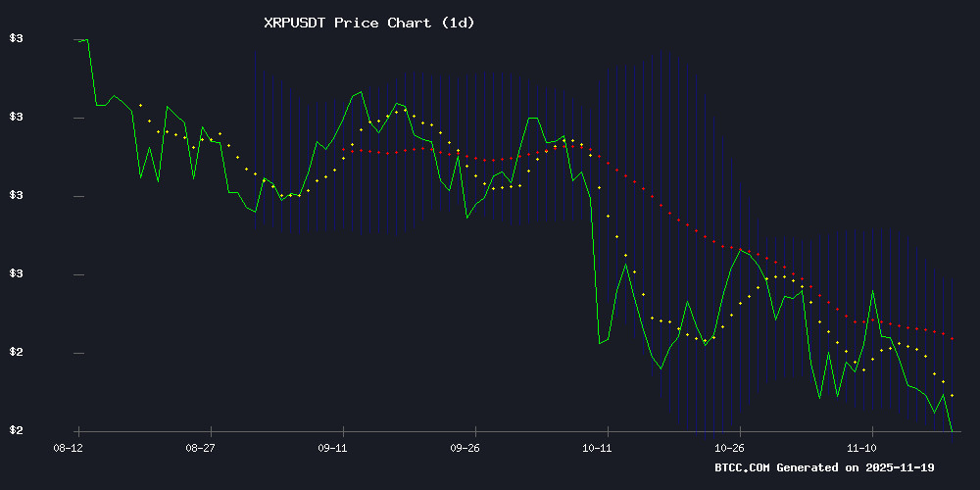Click the 09-11 date tick label
Image resolution: width=980 pixels, height=490 pixels.
333,448
